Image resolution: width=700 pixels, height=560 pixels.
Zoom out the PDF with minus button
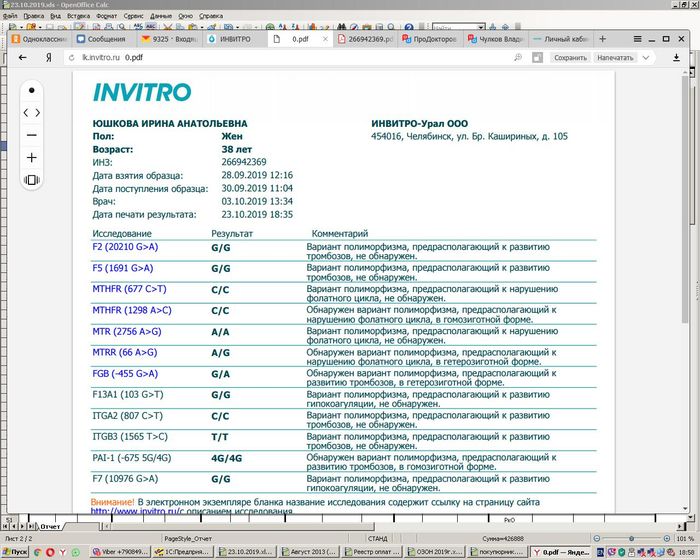[x=32, y=134]
